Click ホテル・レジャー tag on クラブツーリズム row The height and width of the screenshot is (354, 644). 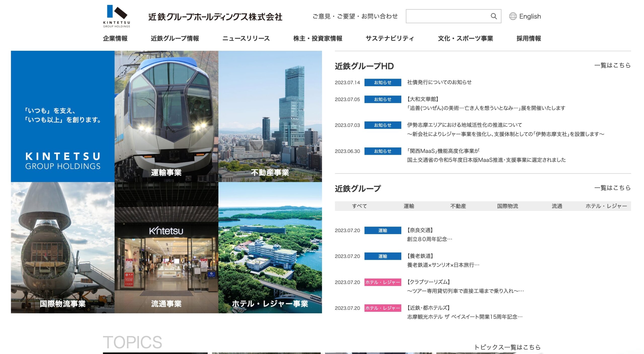pyautogui.click(x=383, y=282)
